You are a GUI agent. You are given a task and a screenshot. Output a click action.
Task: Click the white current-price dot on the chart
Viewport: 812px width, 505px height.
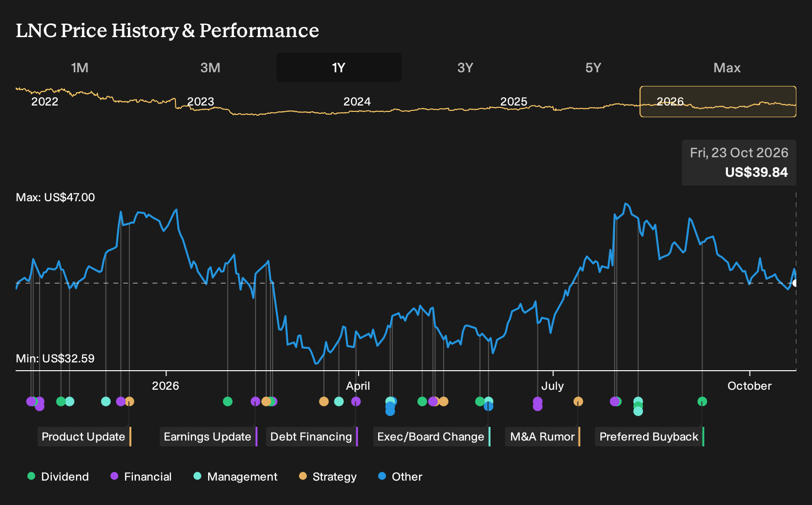795,283
